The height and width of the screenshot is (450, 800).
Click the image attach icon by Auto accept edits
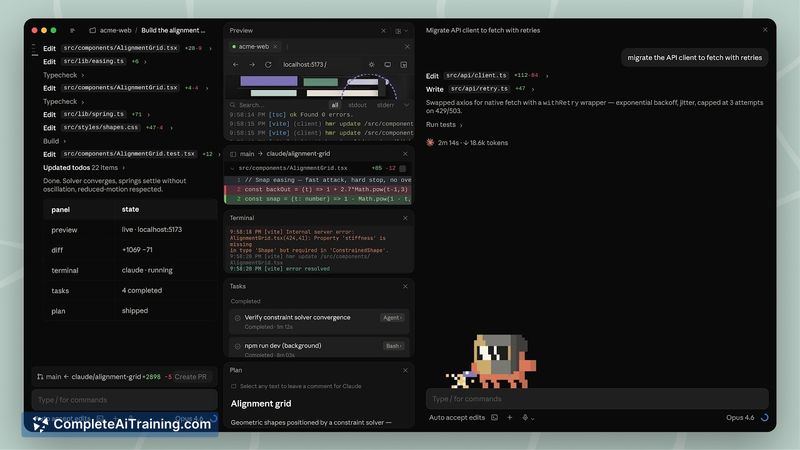coord(494,417)
